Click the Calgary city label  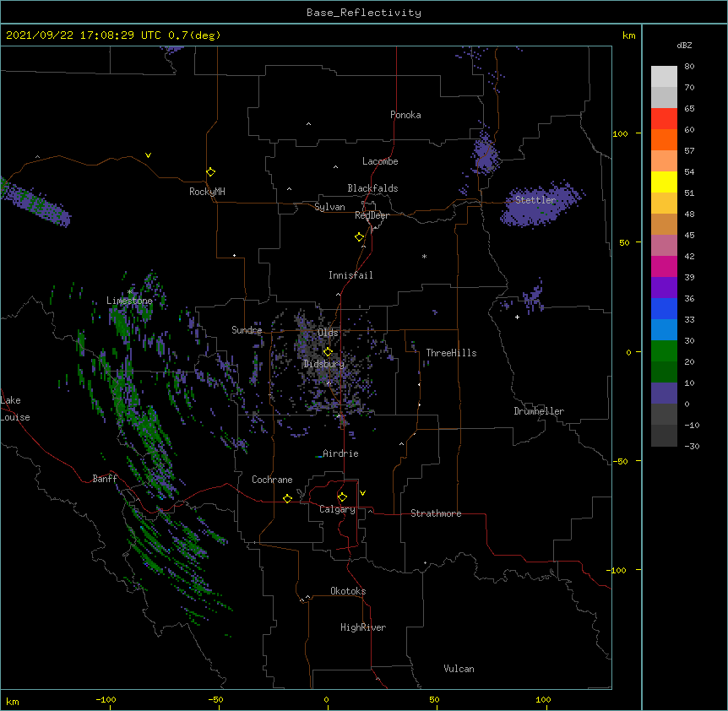337,509
